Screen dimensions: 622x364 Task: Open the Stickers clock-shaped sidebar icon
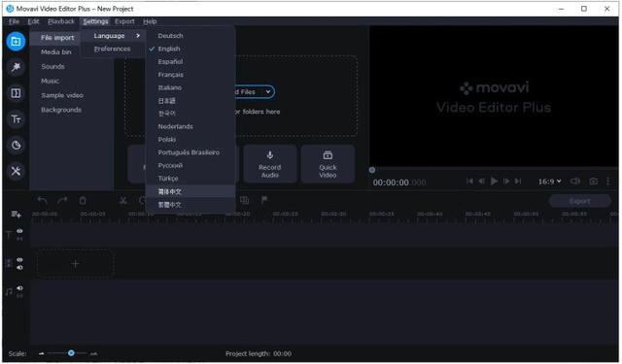pyautogui.click(x=16, y=145)
